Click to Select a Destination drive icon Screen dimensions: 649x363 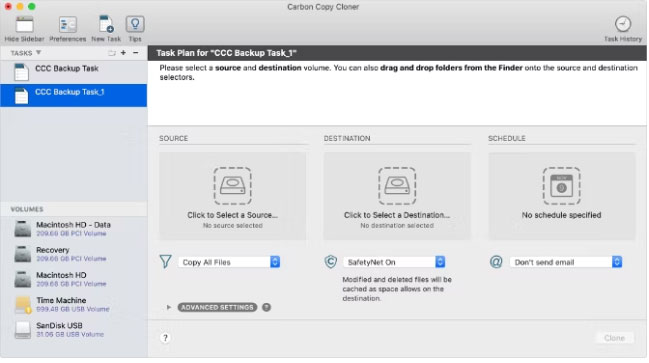pyautogui.click(x=397, y=186)
